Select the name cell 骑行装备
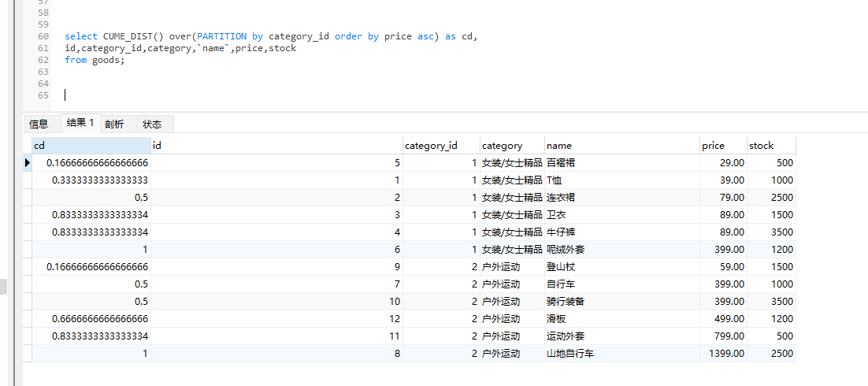This screenshot has height=386, width=868. [x=621, y=302]
